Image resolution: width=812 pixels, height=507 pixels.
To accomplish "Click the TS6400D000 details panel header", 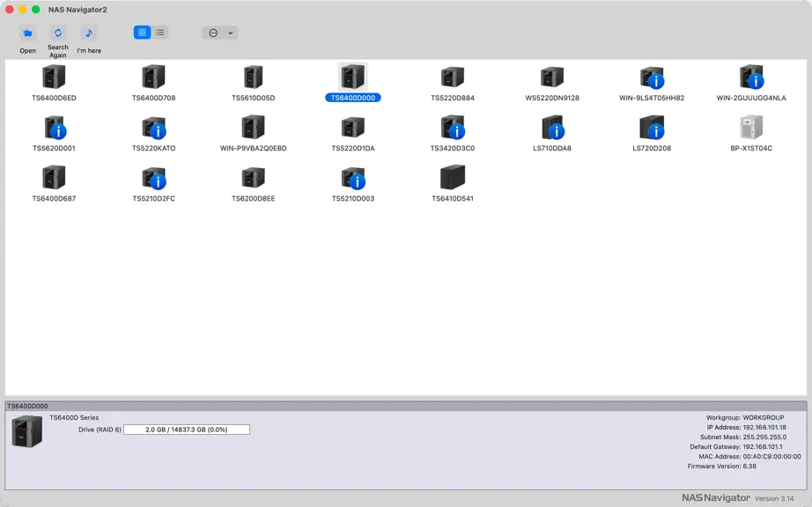I will tap(405, 406).
